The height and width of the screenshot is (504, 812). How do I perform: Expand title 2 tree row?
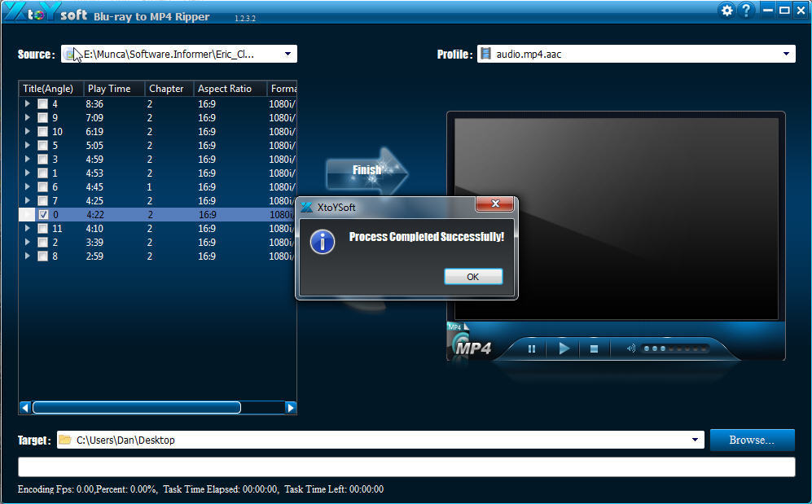(x=27, y=242)
